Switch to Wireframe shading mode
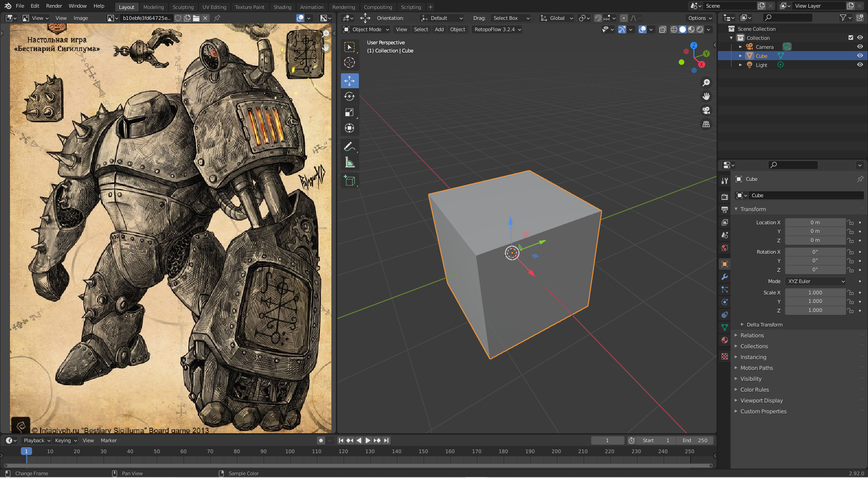Viewport: 868px width, 478px height. [674, 29]
